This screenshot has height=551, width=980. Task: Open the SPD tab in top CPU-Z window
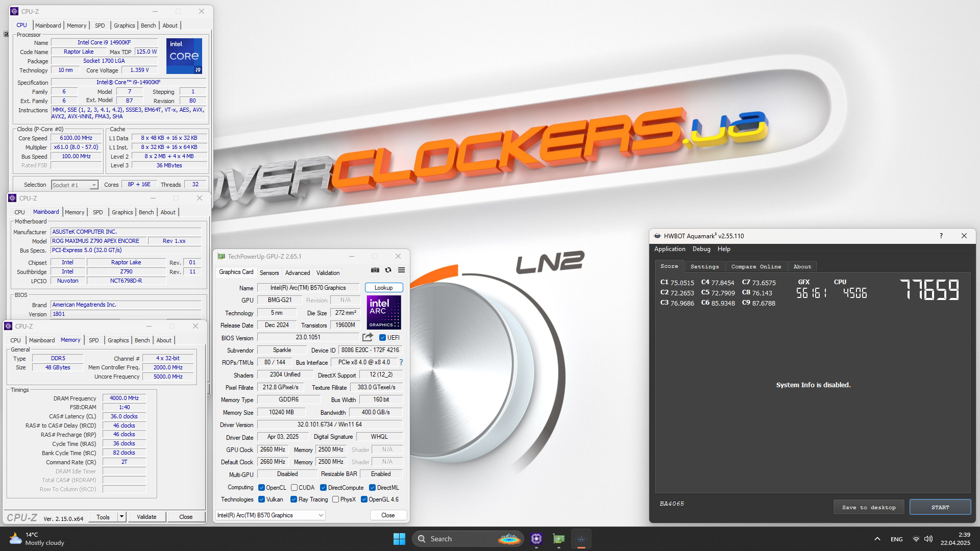tap(100, 26)
